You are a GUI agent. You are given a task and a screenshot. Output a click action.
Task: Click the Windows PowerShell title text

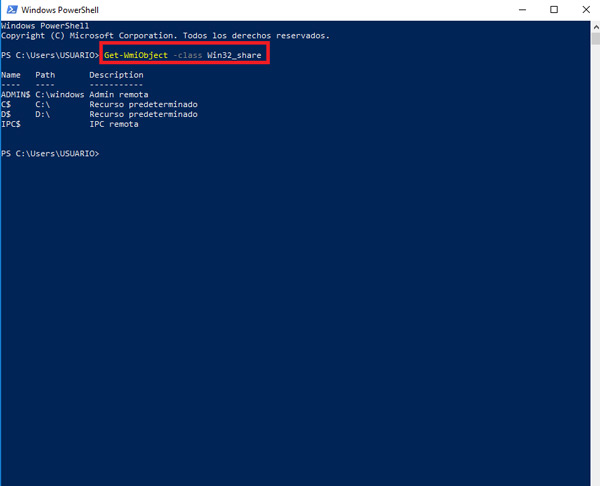[x=60, y=10]
